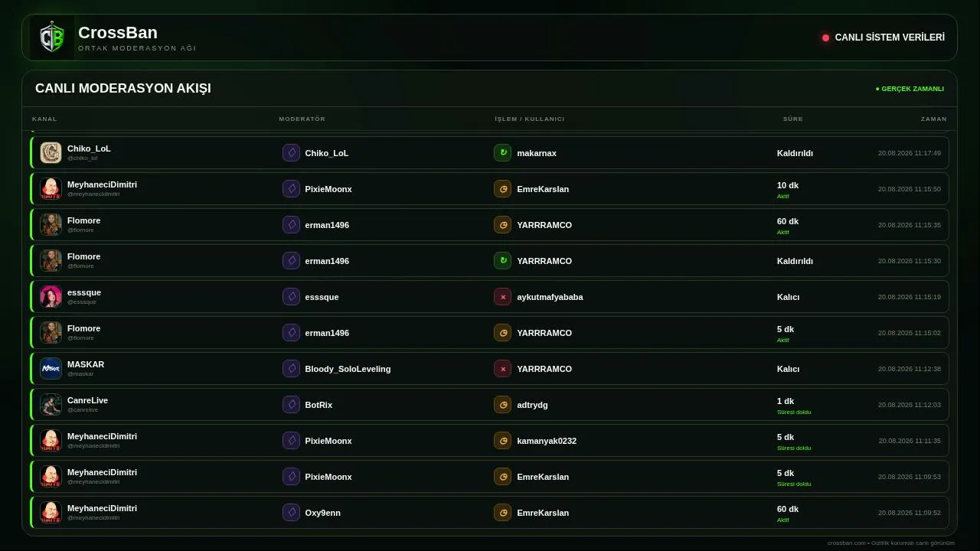Viewport: 980px width, 551px height.
Task: Click the CrossBan shield logo
Action: pos(51,37)
